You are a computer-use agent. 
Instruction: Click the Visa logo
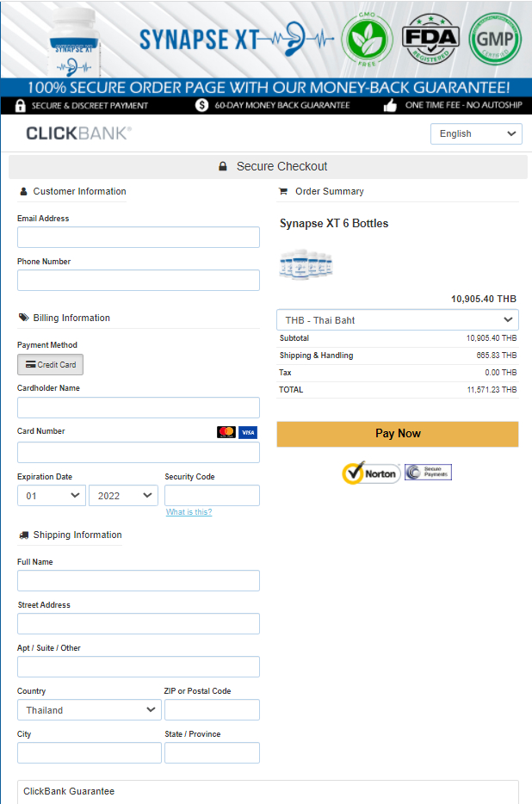click(248, 432)
